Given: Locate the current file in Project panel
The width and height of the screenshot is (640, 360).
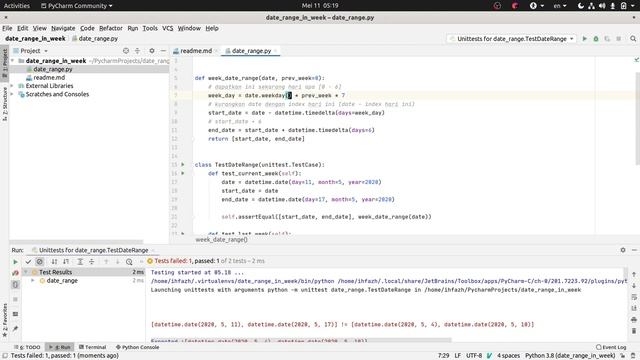Looking at the screenshot, I should point(126,51).
